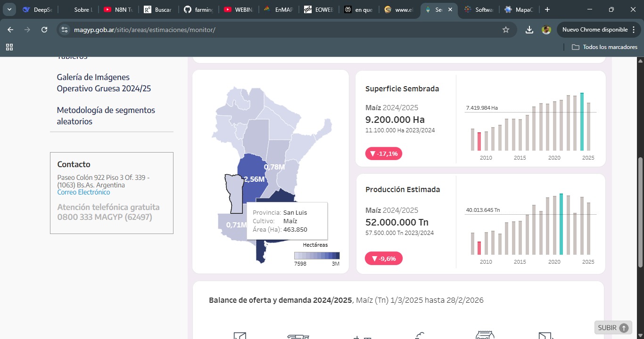644x339 pixels.
Task: Bookmark this page with the star icon
Action: point(506,30)
